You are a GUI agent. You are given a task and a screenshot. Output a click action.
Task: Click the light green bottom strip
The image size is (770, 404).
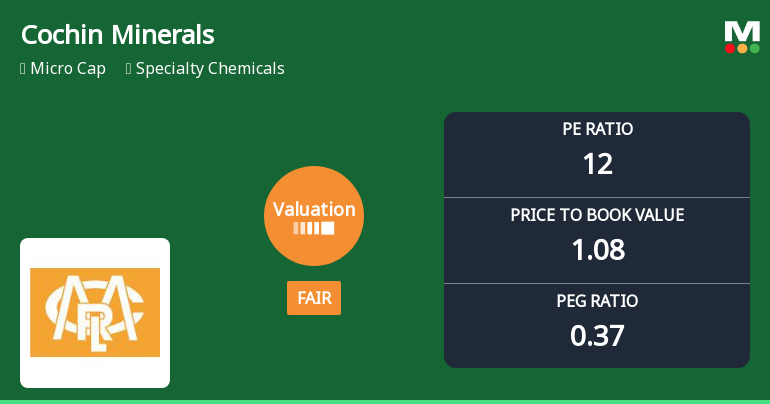(385, 401)
